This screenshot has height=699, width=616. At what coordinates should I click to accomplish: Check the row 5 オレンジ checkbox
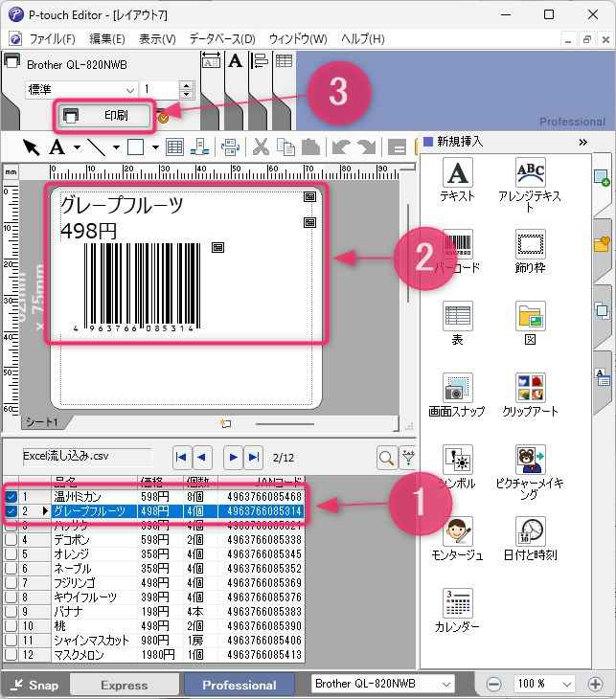tap(11, 554)
